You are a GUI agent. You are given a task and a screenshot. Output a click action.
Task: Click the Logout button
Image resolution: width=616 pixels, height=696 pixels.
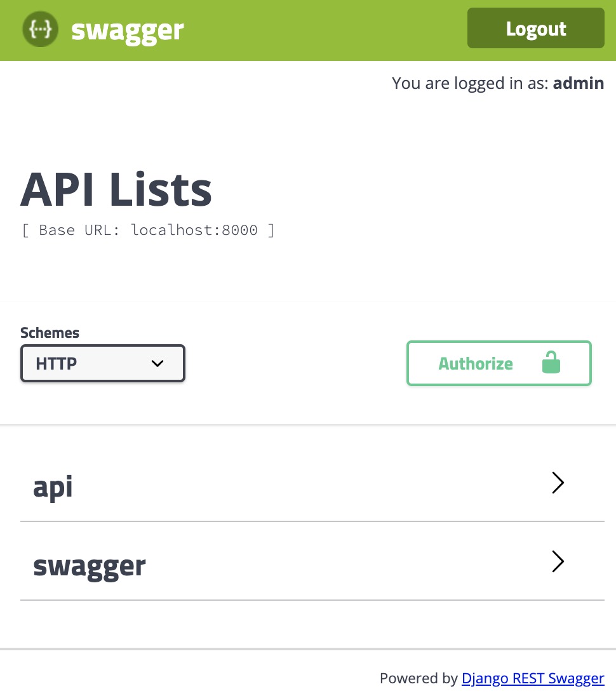pos(535,28)
